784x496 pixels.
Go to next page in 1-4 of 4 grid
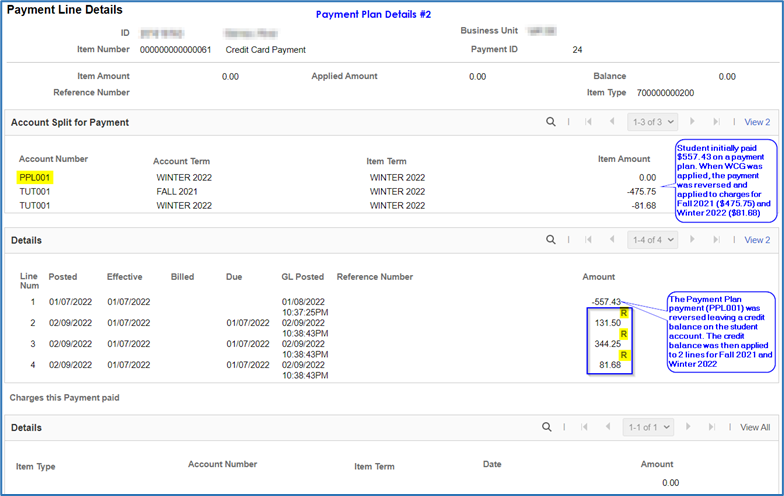692,240
